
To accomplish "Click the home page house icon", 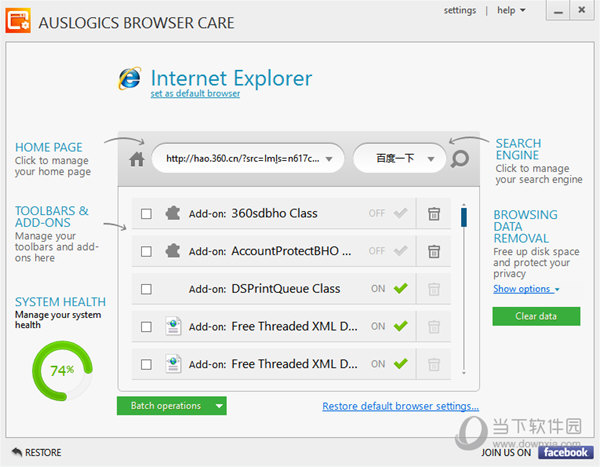I will coord(137,159).
